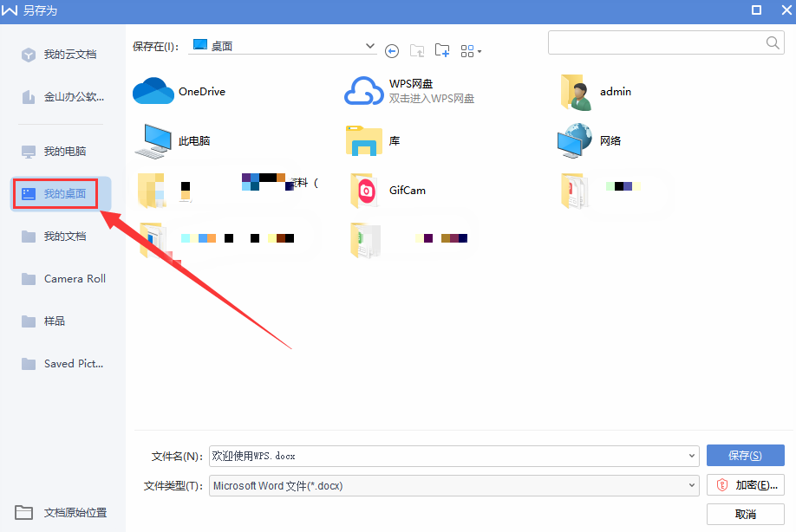The width and height of the screenshot is (796, 532).
Task: Select 金山办公软... sidebar entry
Action: [63, 97]
